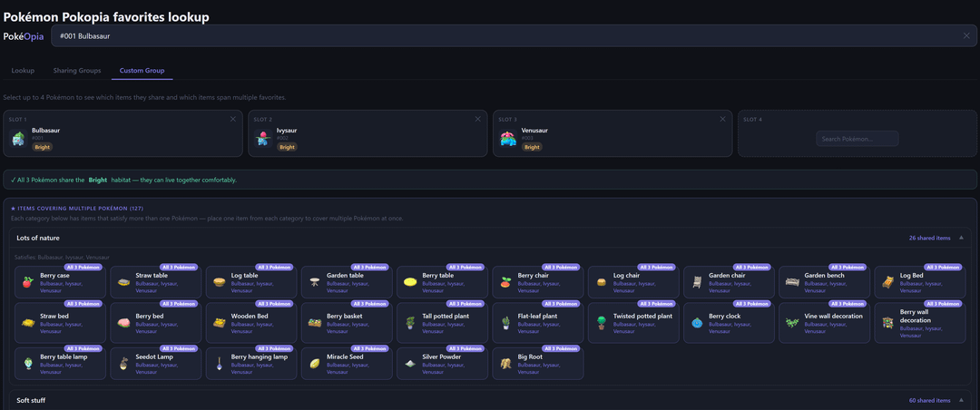Click the Bulbasaur sprite in Slot 1
Screen dimensions: 980x410
pos(17,139)
